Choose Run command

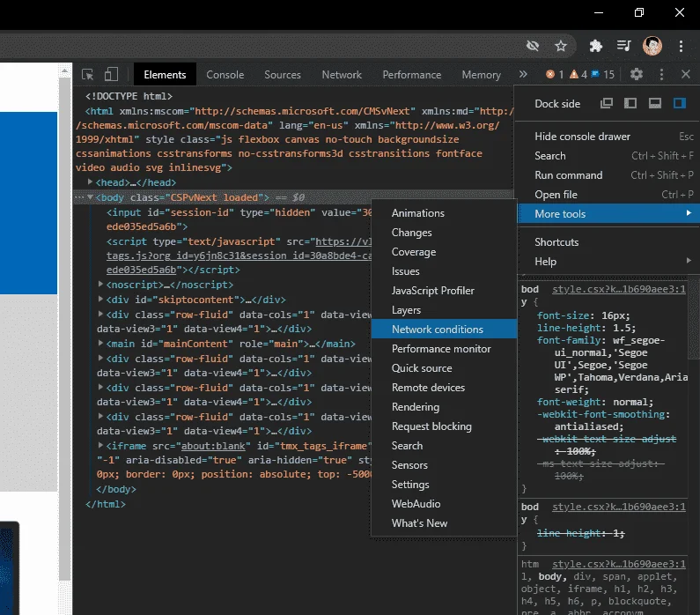pyautogui.click(x=609, y=175)
